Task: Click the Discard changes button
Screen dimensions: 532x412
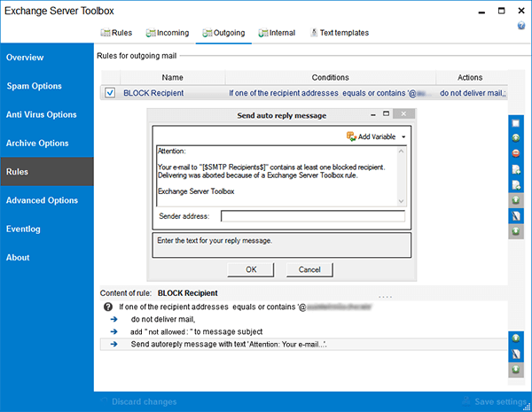Action: (139, 401)
